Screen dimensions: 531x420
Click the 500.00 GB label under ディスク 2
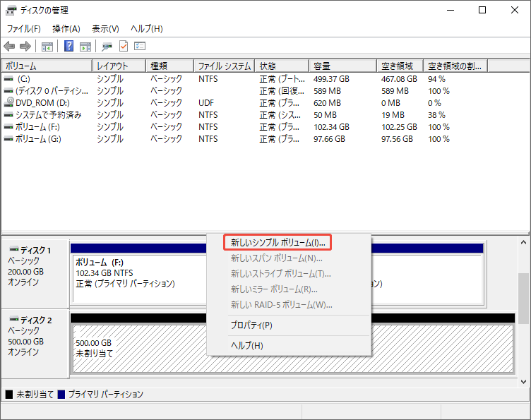[x=25, y=342]
